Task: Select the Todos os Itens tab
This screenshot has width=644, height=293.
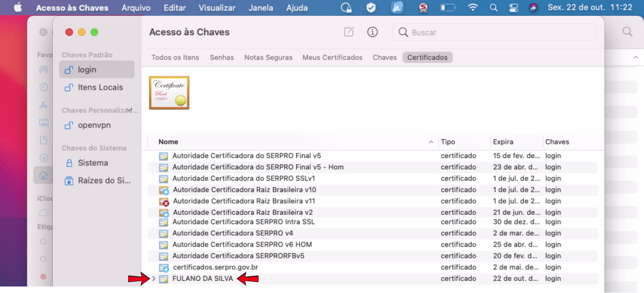Action: [x=175, y=57]
